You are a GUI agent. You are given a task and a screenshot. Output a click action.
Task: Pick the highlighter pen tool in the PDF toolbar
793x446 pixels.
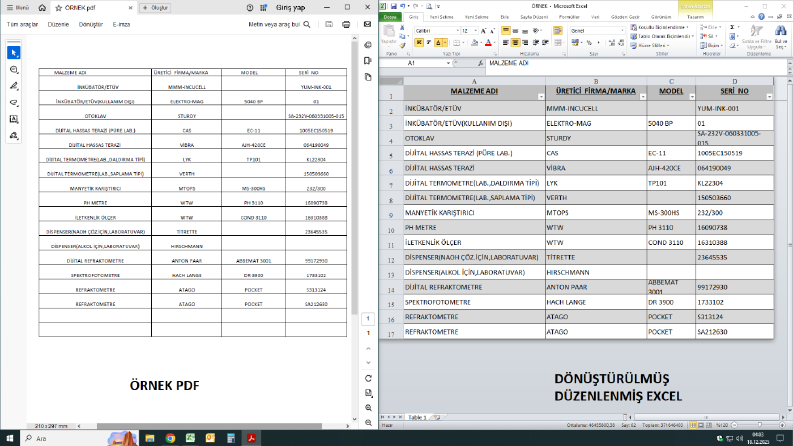[14, 86]
